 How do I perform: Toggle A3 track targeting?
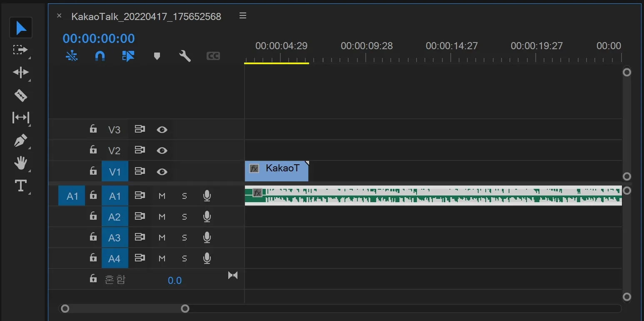click(x=115, y=238)
